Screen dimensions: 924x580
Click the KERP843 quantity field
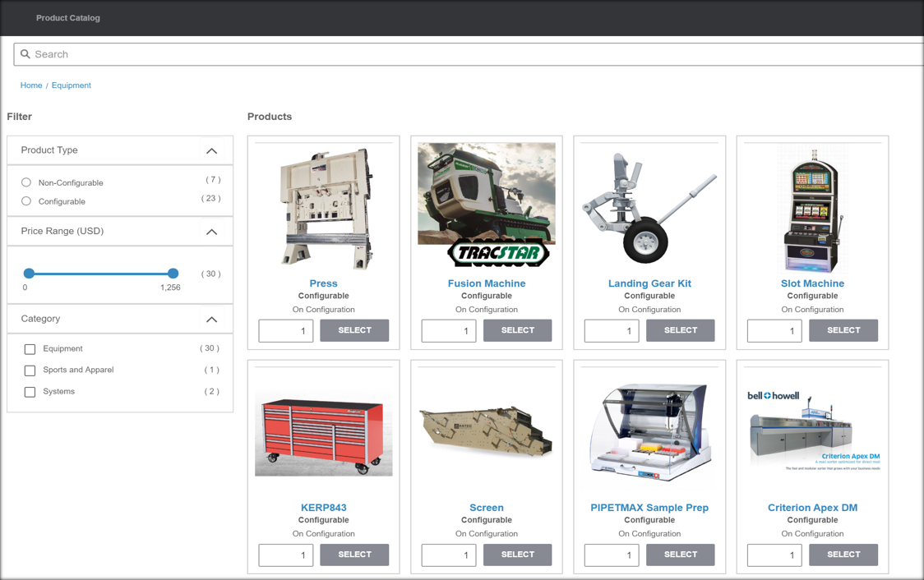[286, 555]
